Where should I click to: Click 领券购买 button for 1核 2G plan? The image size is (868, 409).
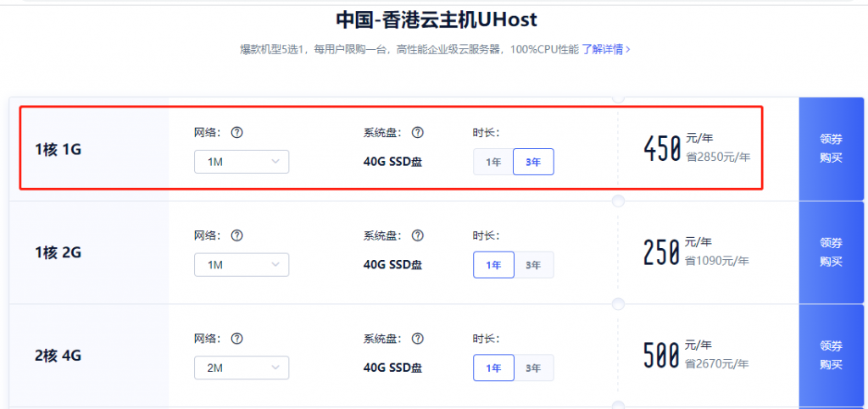pos(831,252)
